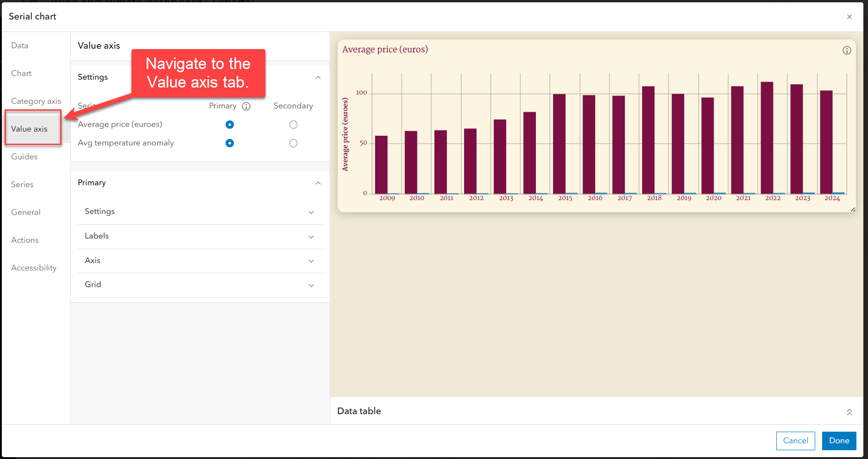Viewport: 868px width, 459px height.
Task: Go to the Accessibility tab
Action: click(33, 268)
